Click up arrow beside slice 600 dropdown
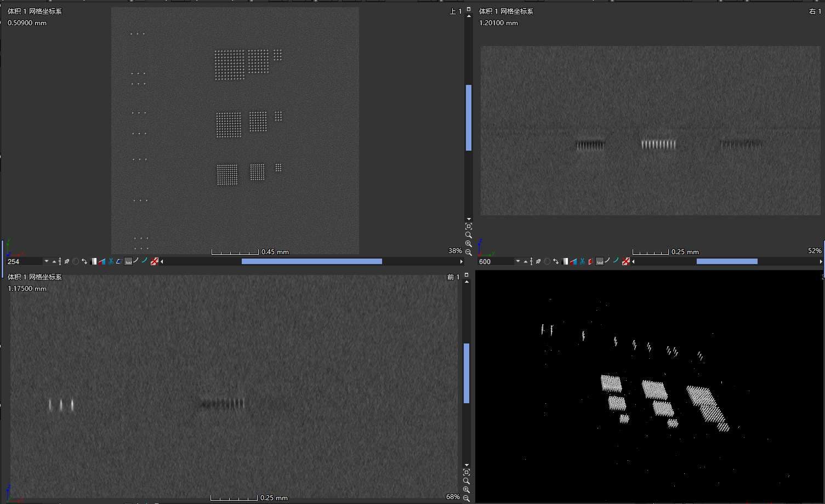 coord(525,262)
